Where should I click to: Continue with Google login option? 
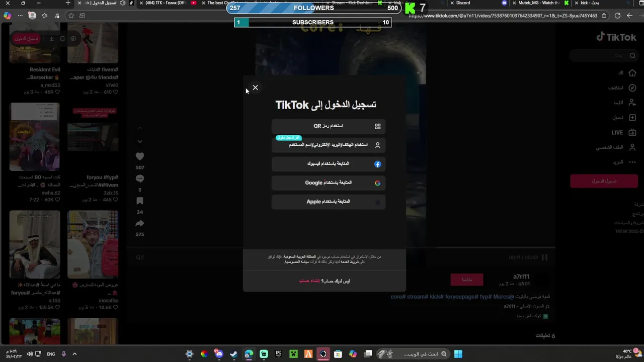329,183
